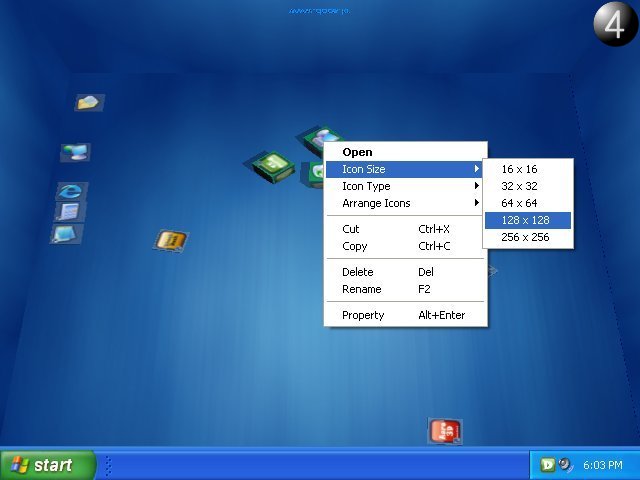Select the light blue desktop icon below notepad
640x480 pixels.
pos(67,234)
